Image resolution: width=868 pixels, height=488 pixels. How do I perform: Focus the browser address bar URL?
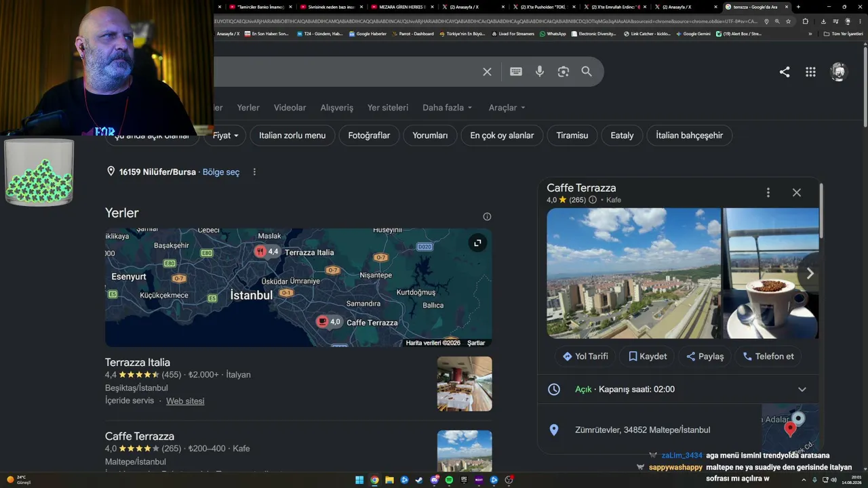[x=486, y=21]
